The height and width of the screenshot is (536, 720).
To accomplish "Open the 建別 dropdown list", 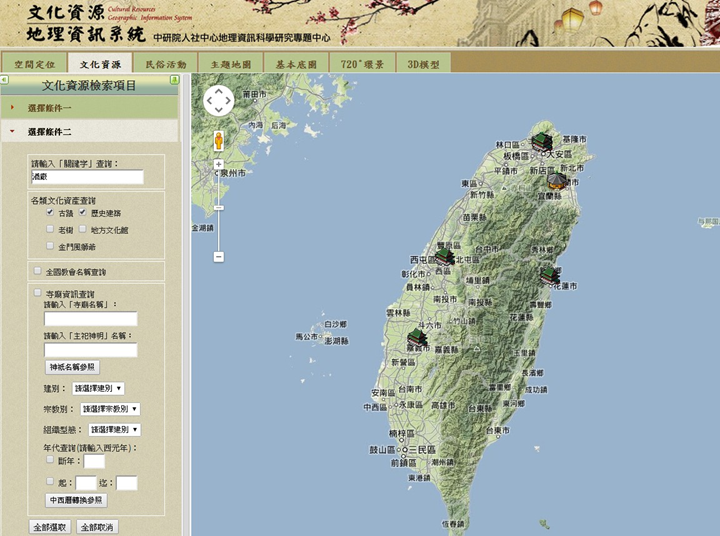I will pyautogui.click(x=103, y=388).
